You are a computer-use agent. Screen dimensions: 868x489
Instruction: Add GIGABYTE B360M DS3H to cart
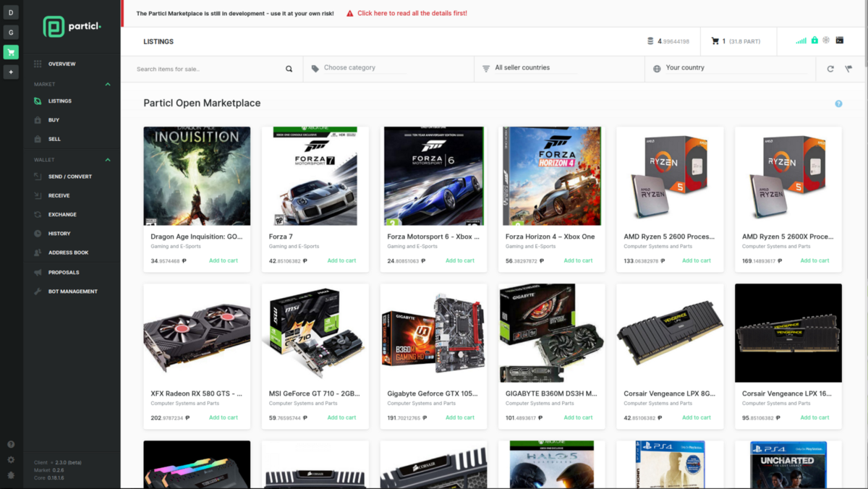tap(578, 417)
